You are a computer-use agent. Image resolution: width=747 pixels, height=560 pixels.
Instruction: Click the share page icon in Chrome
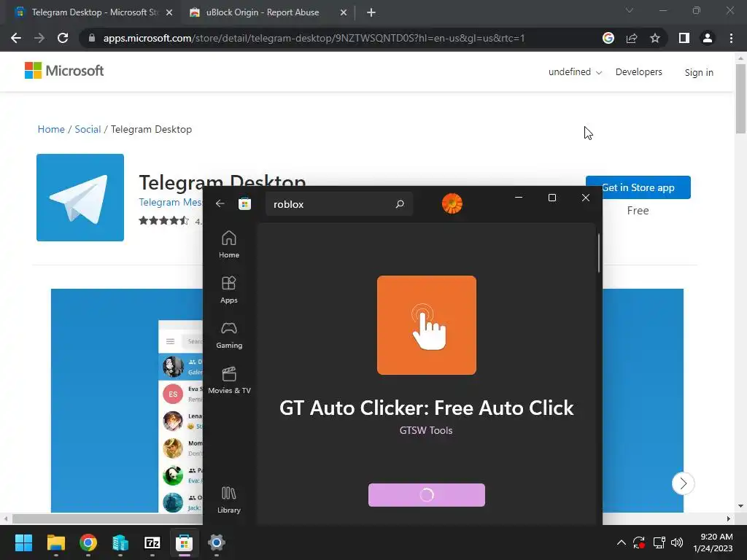[x=632, y=38]
